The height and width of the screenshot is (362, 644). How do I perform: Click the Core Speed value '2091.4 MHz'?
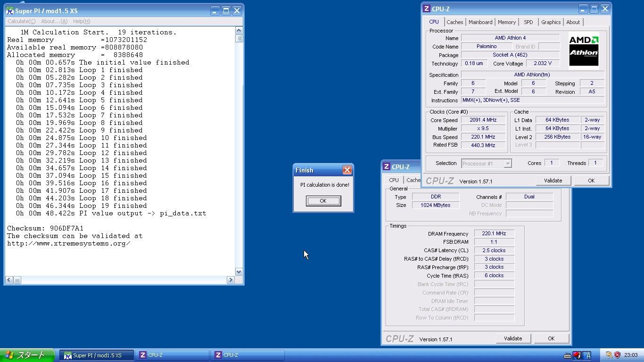pos(483,120)
